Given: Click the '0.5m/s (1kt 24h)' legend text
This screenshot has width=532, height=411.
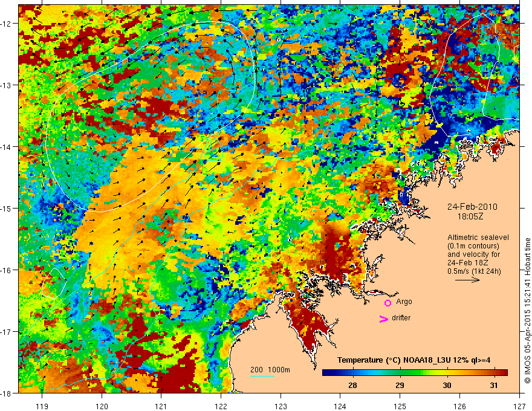Looking at the screenshot, I should tap(474, 271).
